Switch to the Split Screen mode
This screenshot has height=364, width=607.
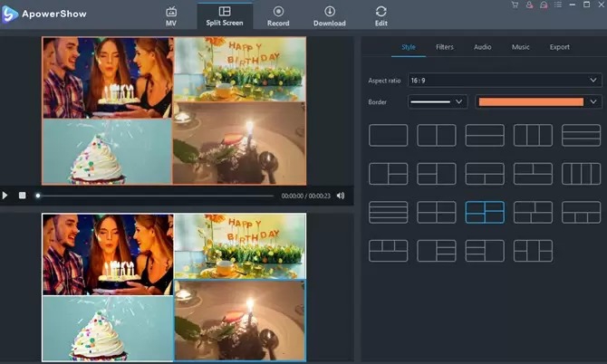click(x=225, y=16)
